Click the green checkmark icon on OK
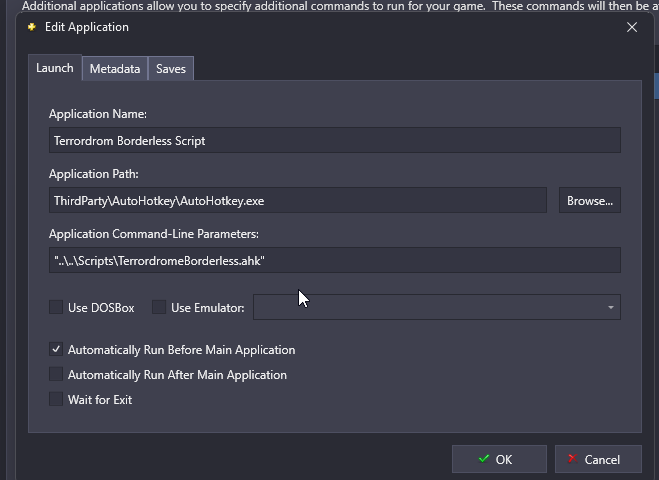Image resolution: width=659 pixels, height=480 pixels. click(x=483, y=459)
